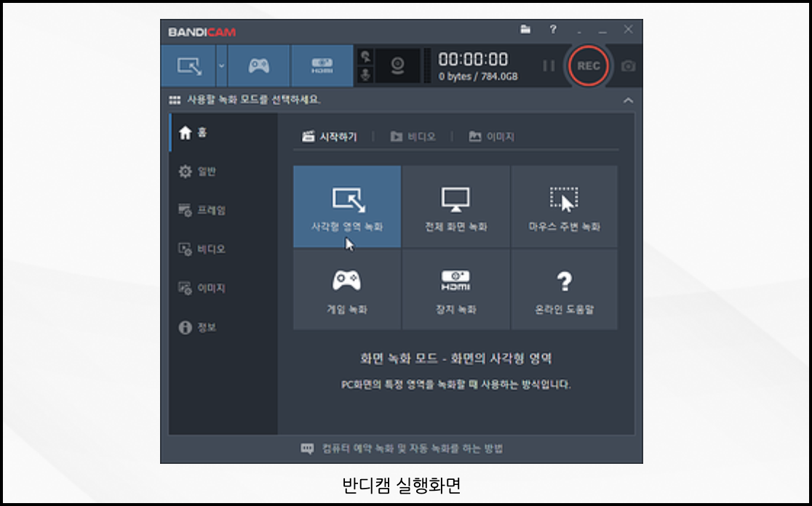Select the 비디오 tab at top
Viewport: 812px width, 506px height.
[x=413, y=137]
